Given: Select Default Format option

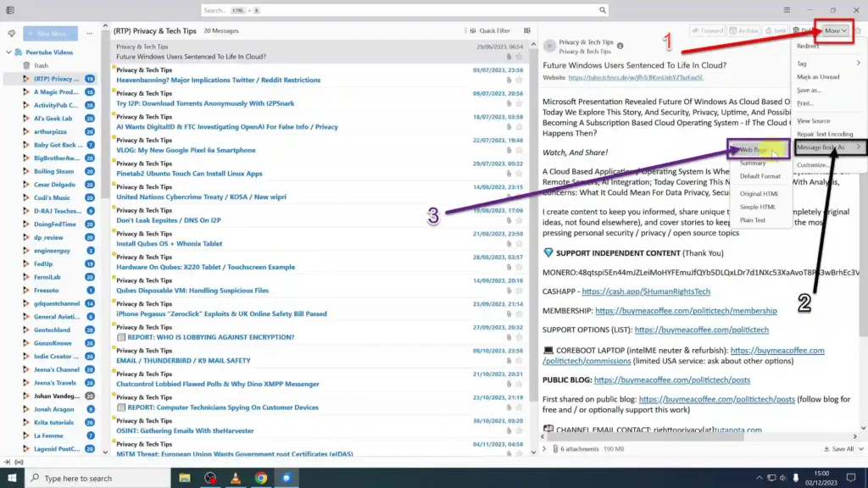Looking at the screenshot, I should coord(760,176).
